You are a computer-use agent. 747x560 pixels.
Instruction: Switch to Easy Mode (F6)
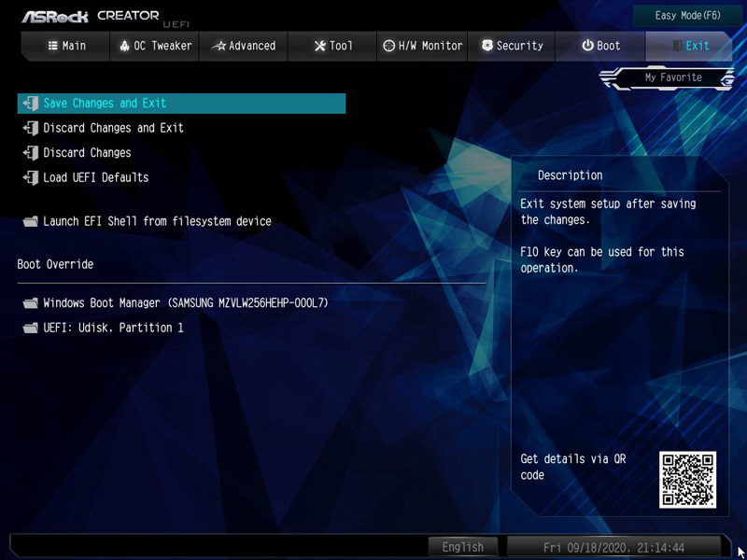(687, 15)
